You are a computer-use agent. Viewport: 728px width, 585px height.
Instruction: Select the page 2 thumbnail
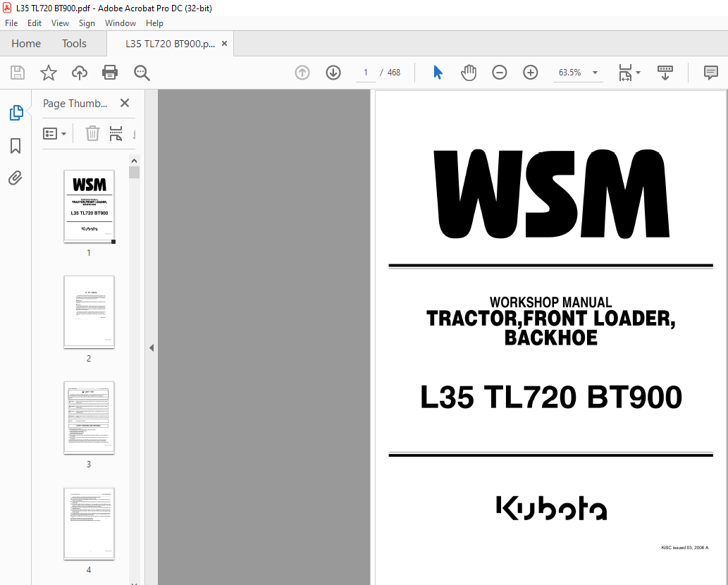coord(89,312)
